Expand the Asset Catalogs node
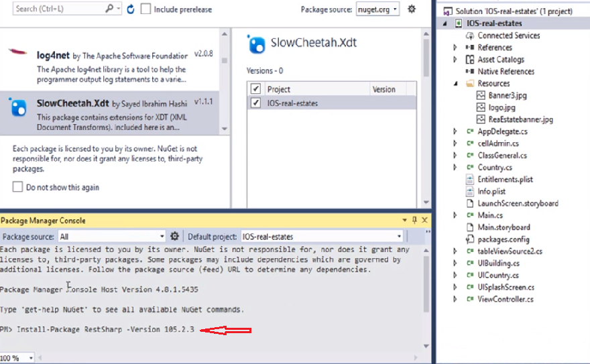 click(x=455, y=60)
